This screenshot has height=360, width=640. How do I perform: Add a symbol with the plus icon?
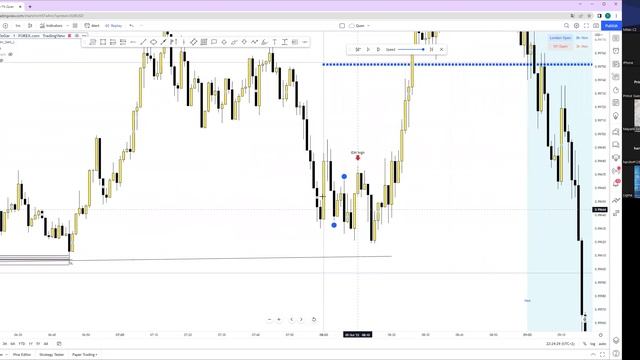(x=5, y=26)
